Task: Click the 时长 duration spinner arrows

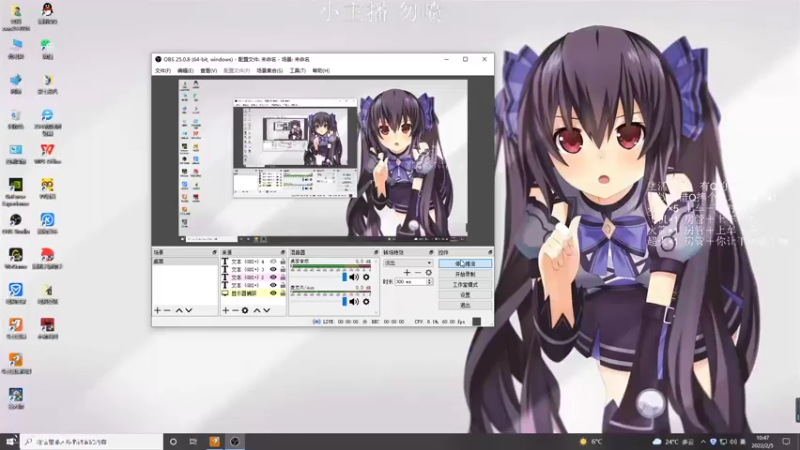Action: point(429,282)
